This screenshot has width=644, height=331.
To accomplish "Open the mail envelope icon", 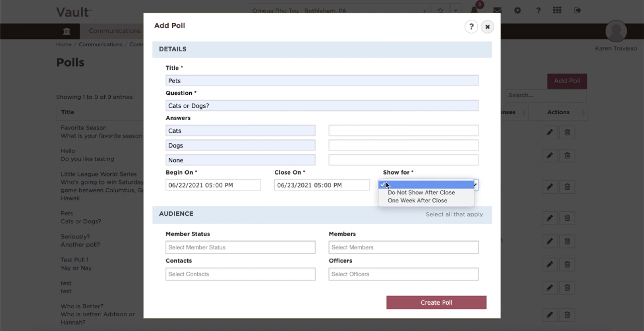I will click(x=497, y=10).
